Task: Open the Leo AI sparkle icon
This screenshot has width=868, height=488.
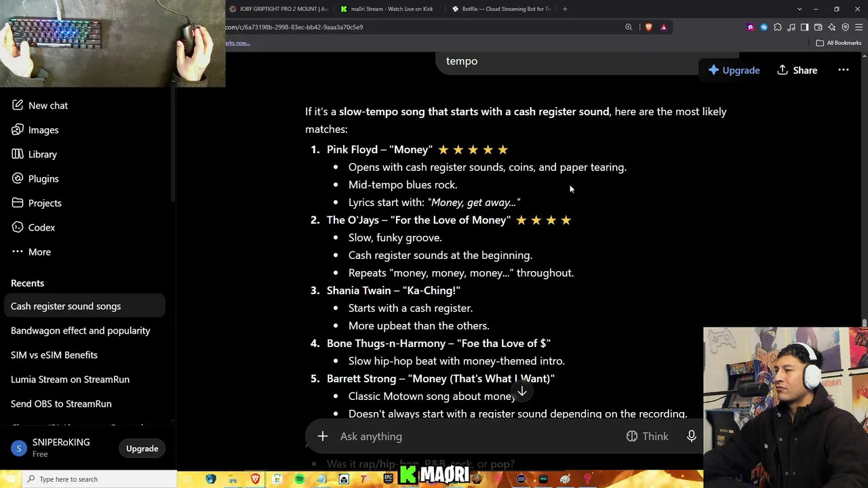Action: point(832,27)
